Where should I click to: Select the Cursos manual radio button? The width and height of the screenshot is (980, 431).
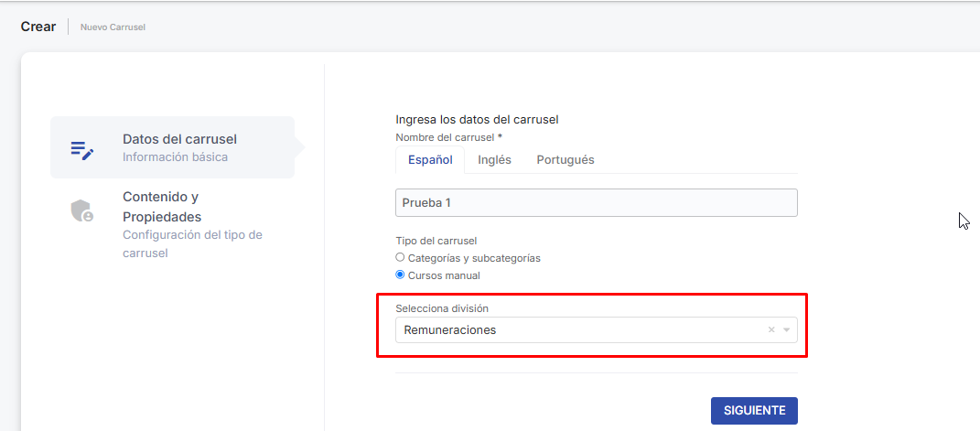[400, 275]
